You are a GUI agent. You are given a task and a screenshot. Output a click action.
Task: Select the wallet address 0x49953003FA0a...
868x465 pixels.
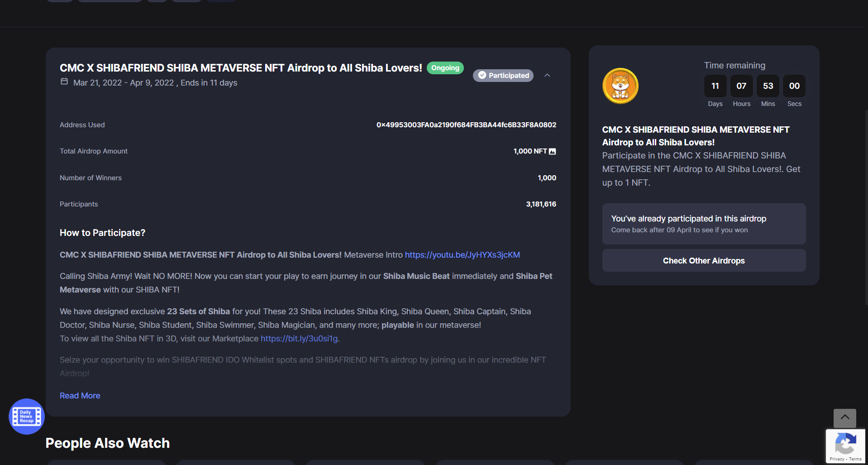466,125
